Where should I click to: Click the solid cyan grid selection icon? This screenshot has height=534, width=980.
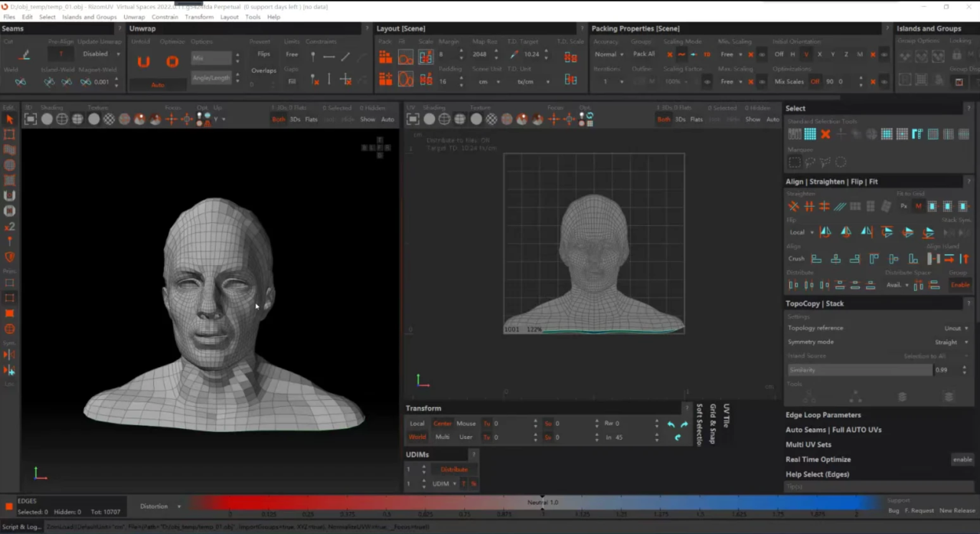pyautogui.click(x=810, y=134)
